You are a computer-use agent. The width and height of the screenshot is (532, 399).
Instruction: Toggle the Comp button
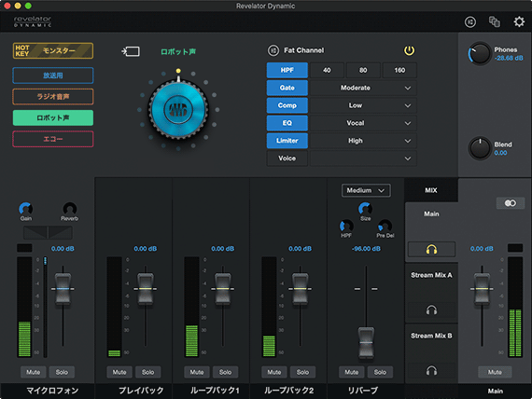pos(287,105)
